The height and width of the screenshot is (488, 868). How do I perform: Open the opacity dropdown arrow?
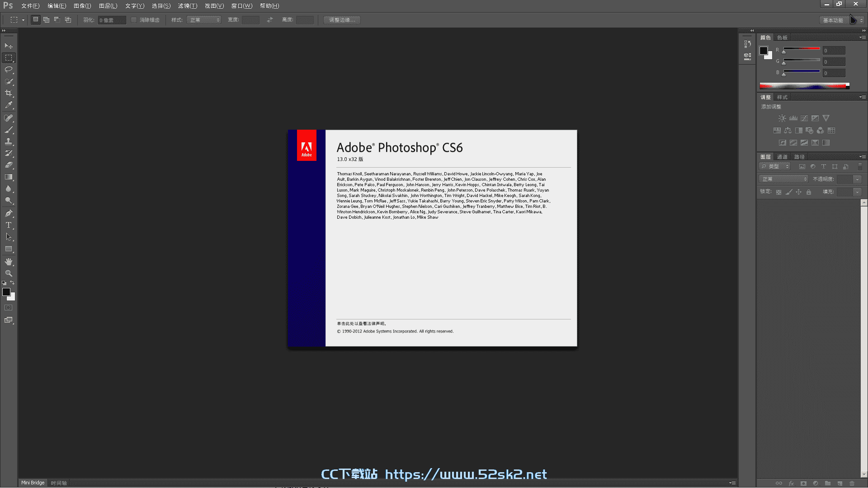tap(857, 179)
